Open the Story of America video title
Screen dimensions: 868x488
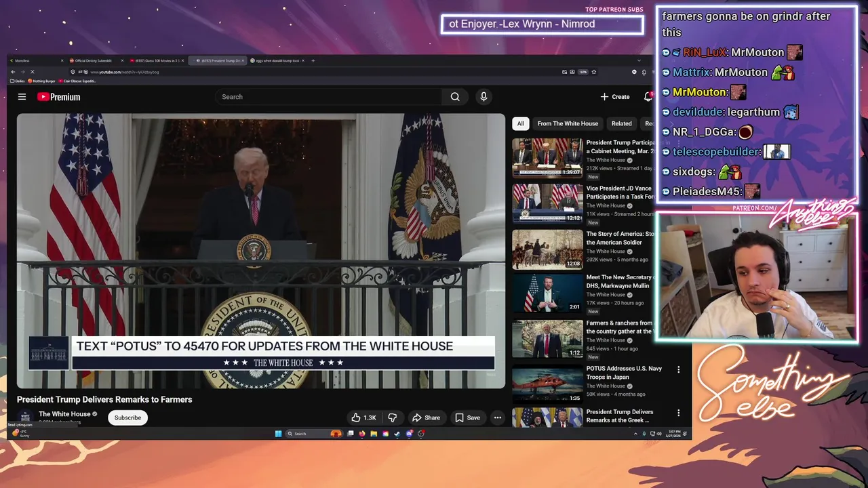620,238
